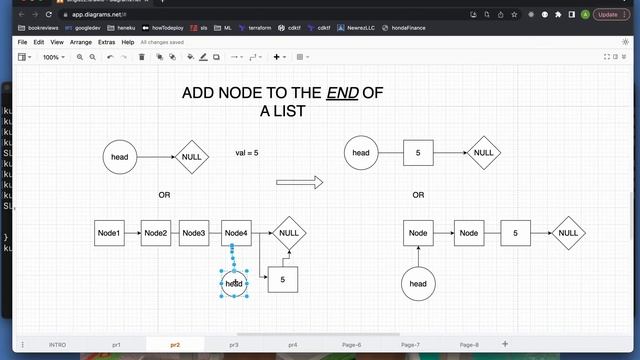Screen dimensions: 640x360
Task: Switch to the Page-6 tab
Action: click(351, 345)
